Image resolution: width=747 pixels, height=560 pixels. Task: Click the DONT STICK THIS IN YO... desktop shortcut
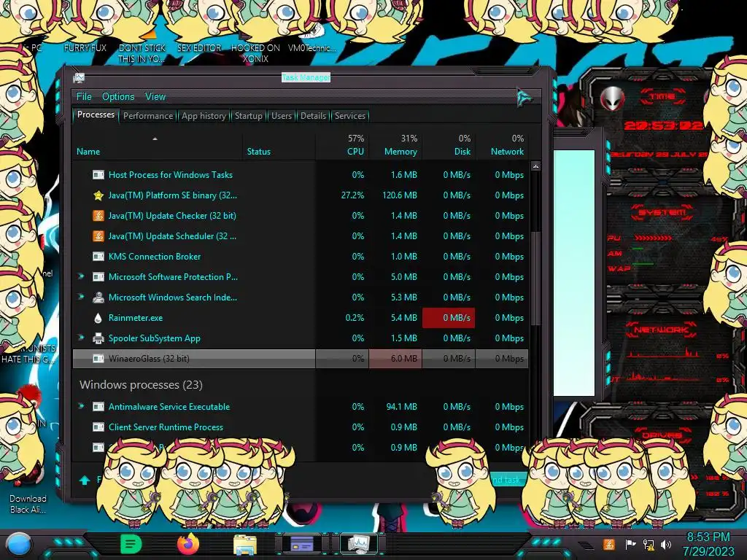coord(142,53)
